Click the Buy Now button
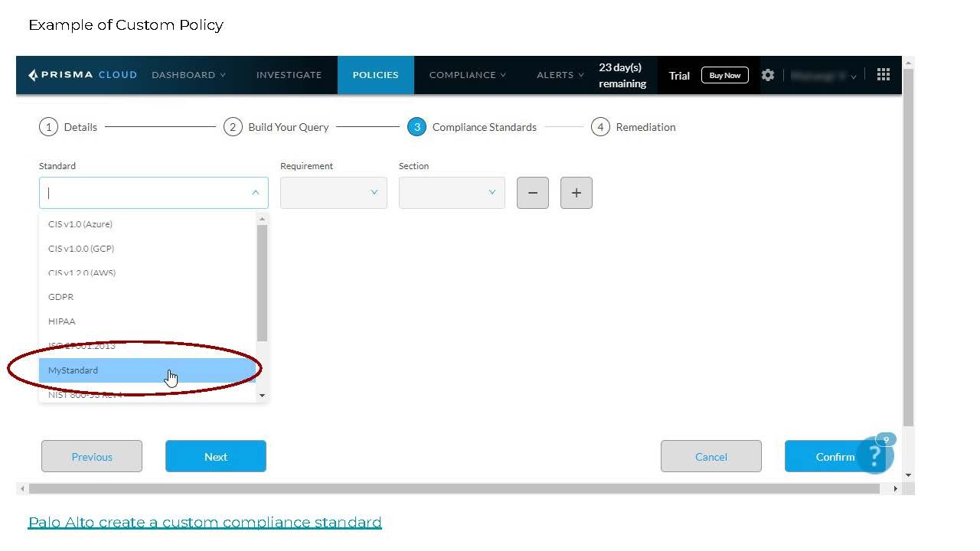The width and height of the screenshot is (980, 551). coord(724,75)
